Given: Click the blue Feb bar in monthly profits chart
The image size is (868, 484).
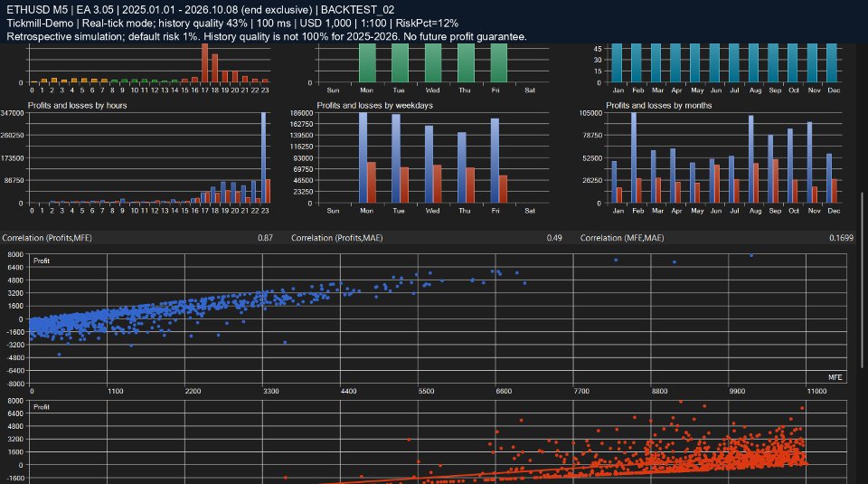Looking at the screenshot, I should [634, 157].
